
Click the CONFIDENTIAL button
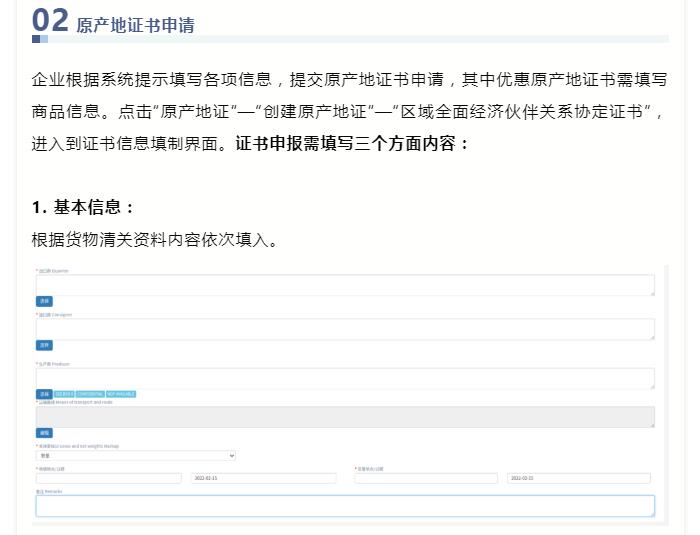click(x=90, y=394)
